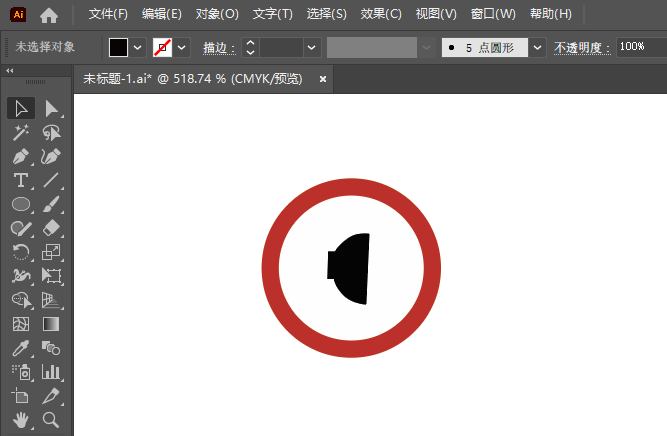Click the Illustrator Ai logo
This screenshot has height=436, width=667.
(18, 14)
